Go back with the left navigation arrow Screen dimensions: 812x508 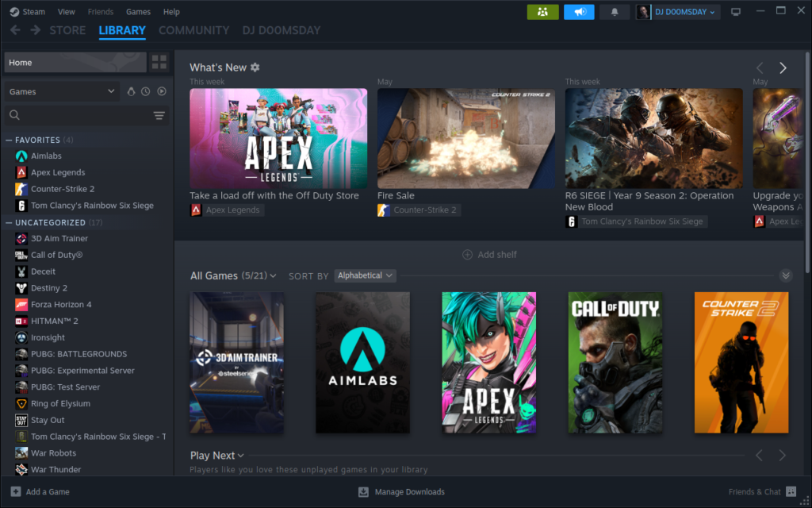pos(15,30)
